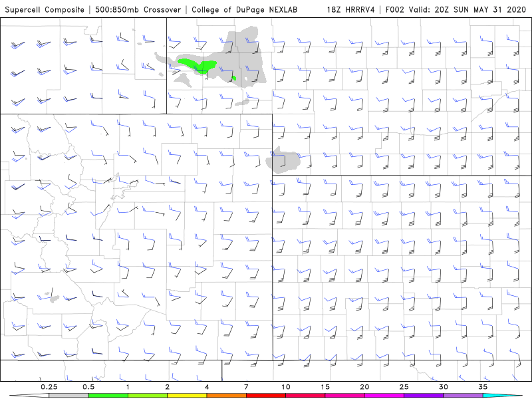The height and width of the screenshot is (399, 532).
Task: Click the legend value "0.5"
Action: [88, 387]
